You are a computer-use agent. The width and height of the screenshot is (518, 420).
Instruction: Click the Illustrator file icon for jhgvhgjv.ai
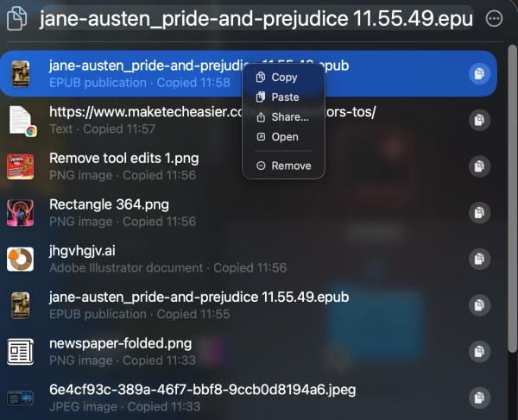pyautogui.click(x=20, y=259)
